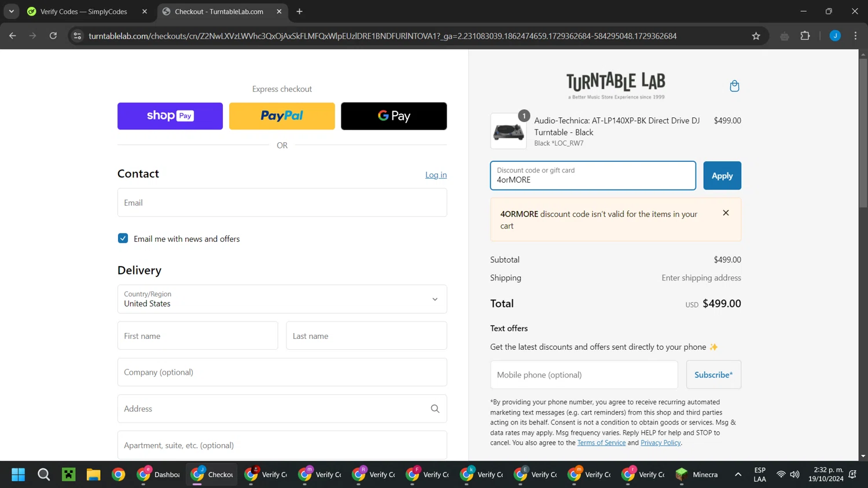Click the address search magnifier icon
Viewport: 868px width, 488px height.
point(435,409)
